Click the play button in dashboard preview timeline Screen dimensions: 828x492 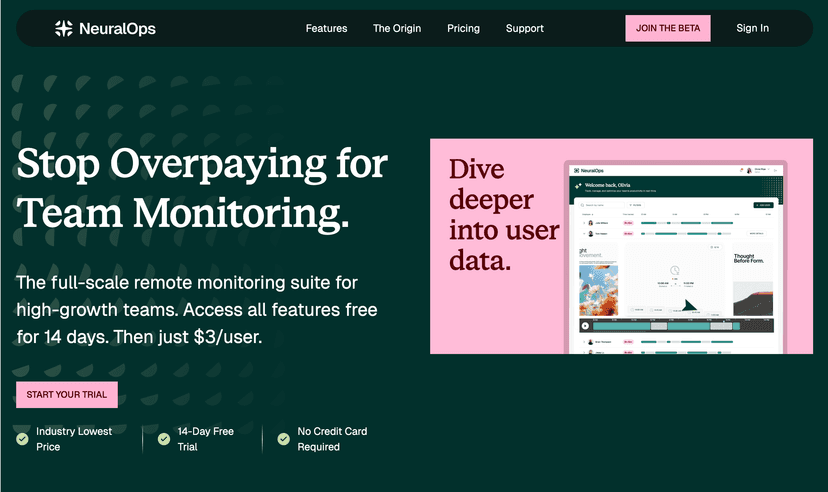click(x=585, y=326)
